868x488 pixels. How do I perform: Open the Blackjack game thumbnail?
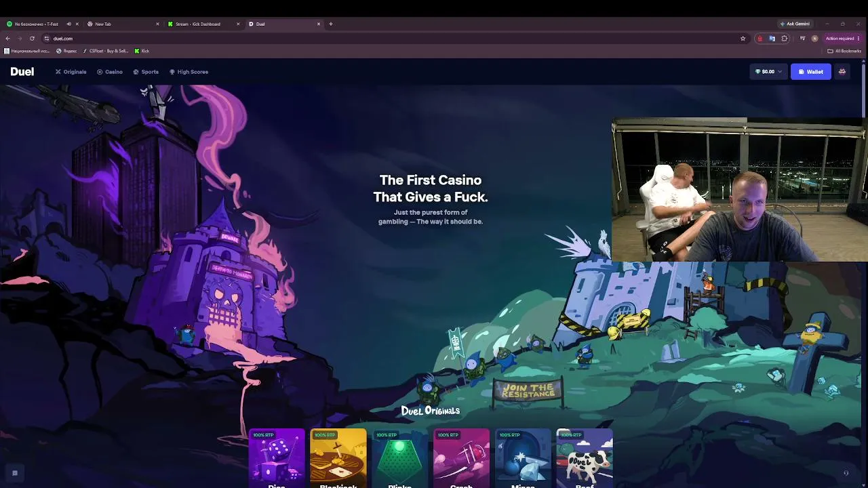point(338,458)
